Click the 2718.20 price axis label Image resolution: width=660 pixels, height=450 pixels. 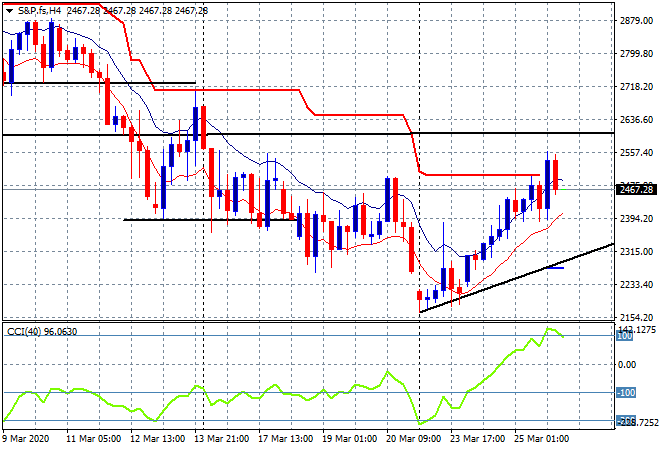click(636, 87)
